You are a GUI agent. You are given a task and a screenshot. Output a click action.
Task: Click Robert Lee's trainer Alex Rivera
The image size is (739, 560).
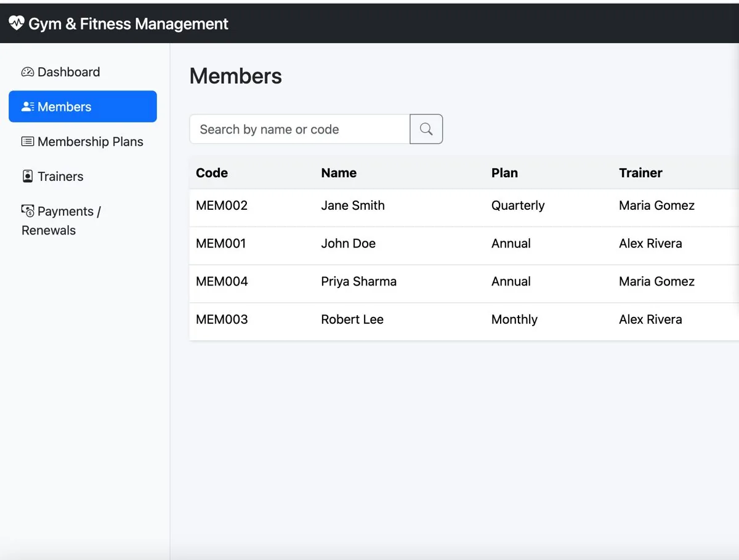(x=650, y=320)
